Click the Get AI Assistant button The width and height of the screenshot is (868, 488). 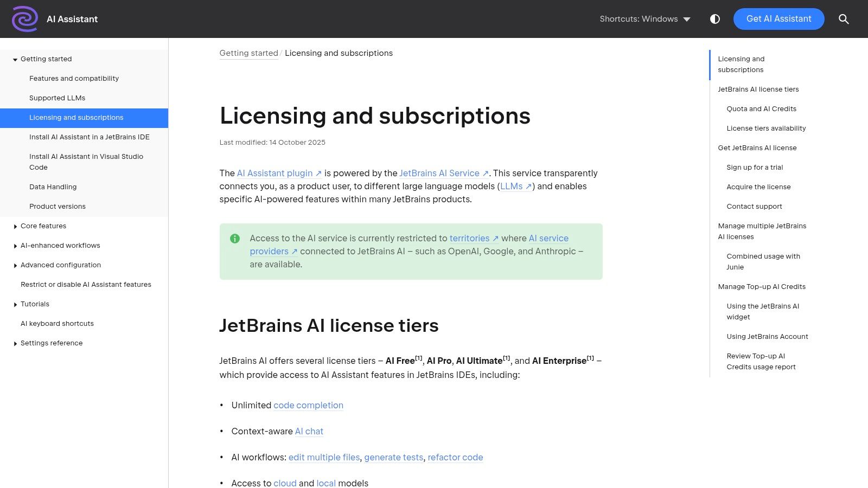[778, 19]
